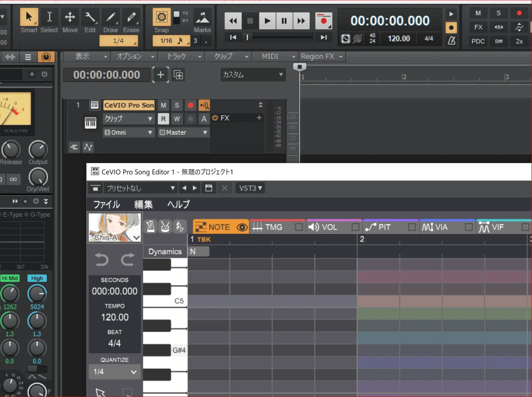Add a new track with plus button
The image size is (532, 397).
160,75
